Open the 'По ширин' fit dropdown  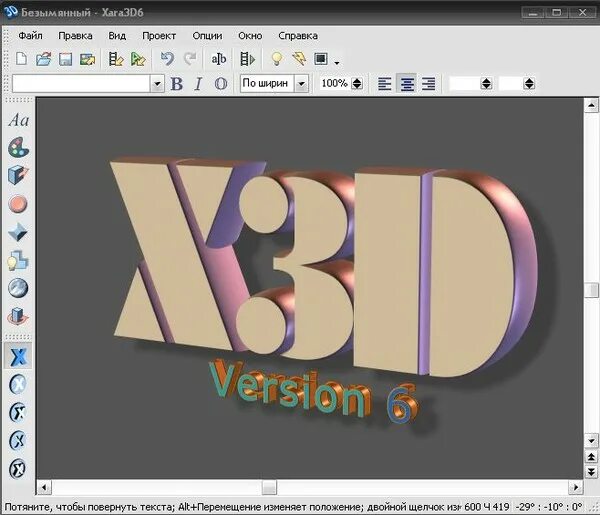click(301, 83)
